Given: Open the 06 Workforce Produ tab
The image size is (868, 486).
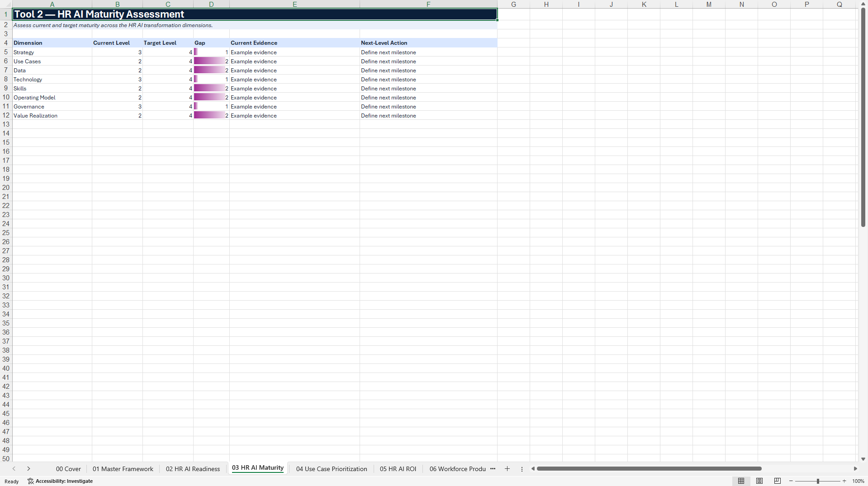Looking at the screenshot, I should [x=457, y=469].
